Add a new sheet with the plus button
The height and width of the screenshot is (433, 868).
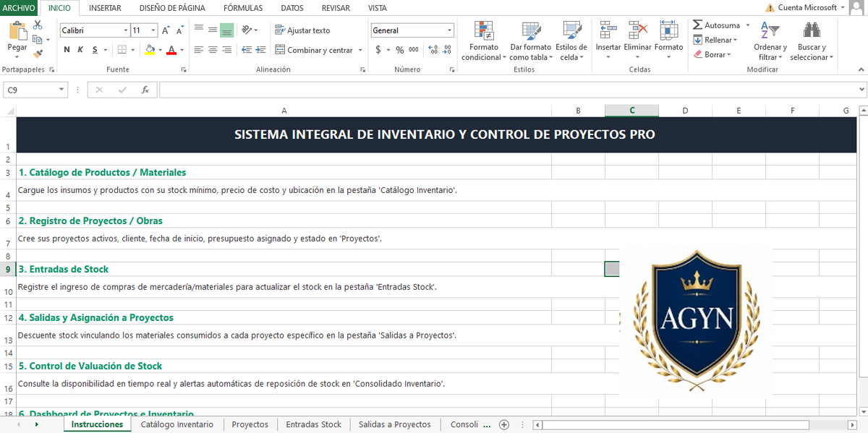pyautogui.click(x=504, y=424)
